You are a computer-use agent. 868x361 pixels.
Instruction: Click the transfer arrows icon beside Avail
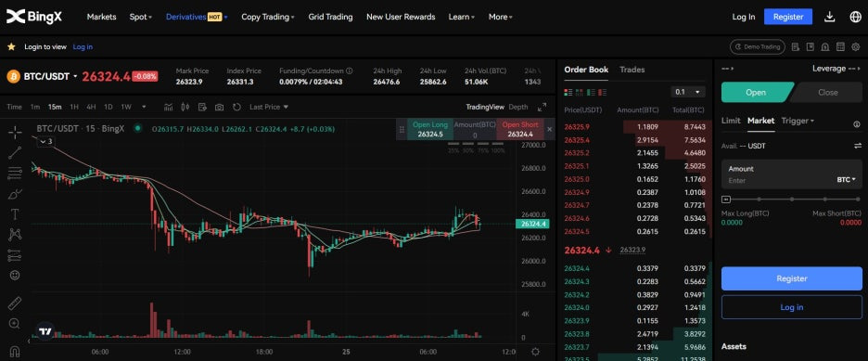tap(858, 146)
